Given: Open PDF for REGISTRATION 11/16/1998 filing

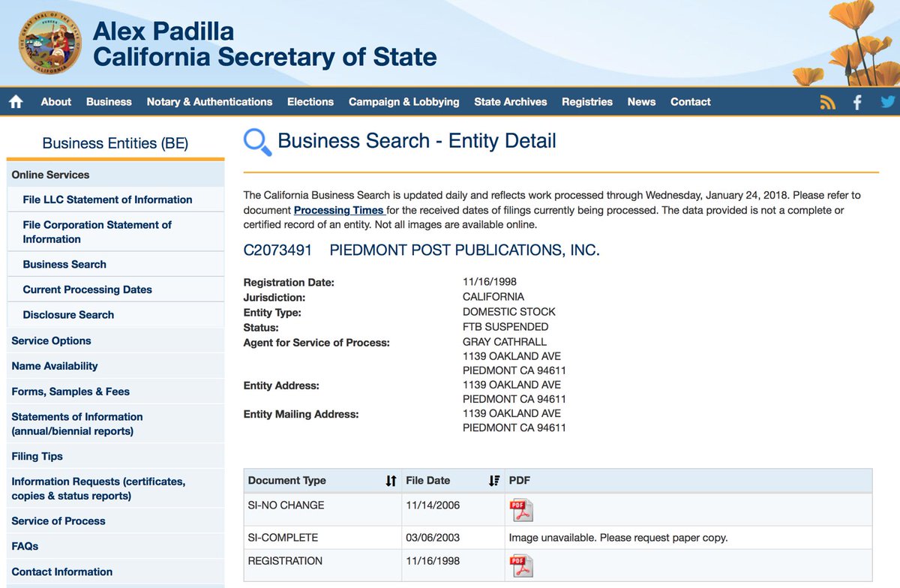Looking at the screenshot, I should [521, 565].
